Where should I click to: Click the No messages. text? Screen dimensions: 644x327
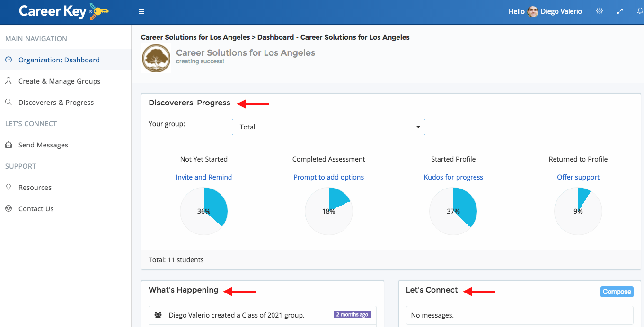point(432,315)
